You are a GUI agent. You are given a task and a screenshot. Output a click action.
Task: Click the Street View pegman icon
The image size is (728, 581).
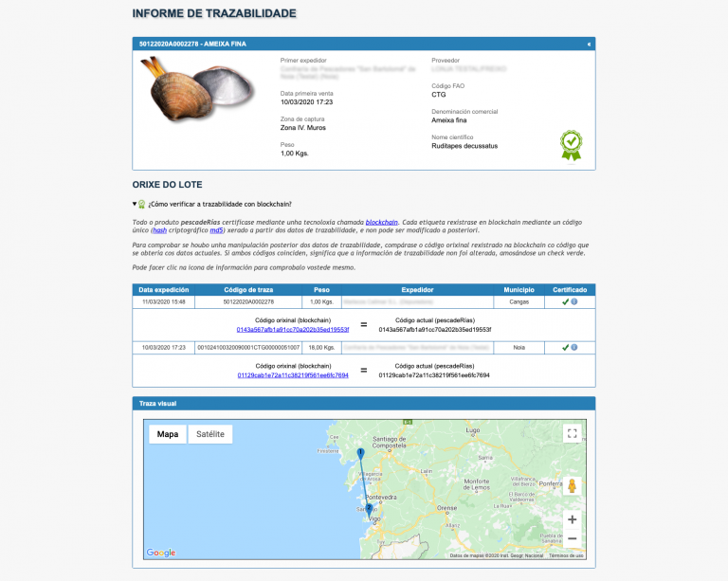coord(572,486)
